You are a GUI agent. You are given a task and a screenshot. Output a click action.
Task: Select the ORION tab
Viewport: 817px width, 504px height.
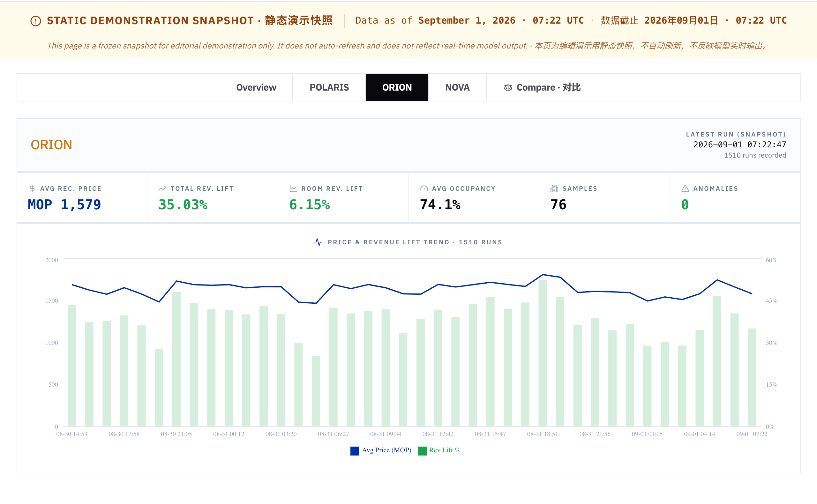click(x=397, y=87)
